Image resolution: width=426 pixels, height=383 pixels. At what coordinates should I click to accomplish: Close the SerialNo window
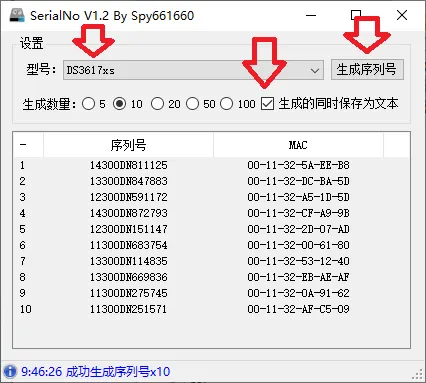[402, 15]
